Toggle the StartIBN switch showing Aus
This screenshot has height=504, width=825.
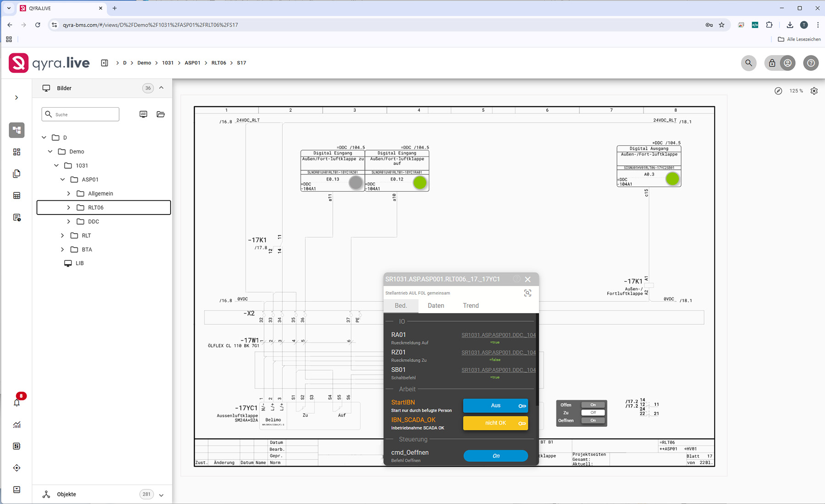pos(495,405)
